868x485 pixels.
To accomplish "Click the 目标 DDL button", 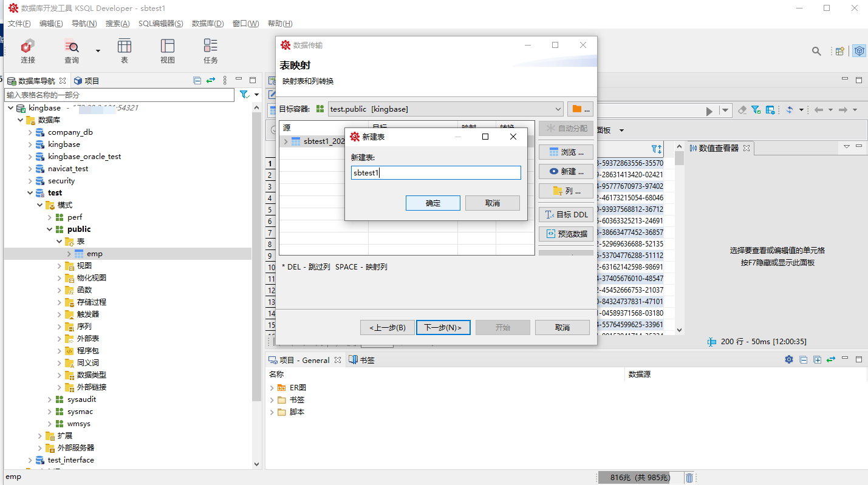I will [x=566, y=214].
